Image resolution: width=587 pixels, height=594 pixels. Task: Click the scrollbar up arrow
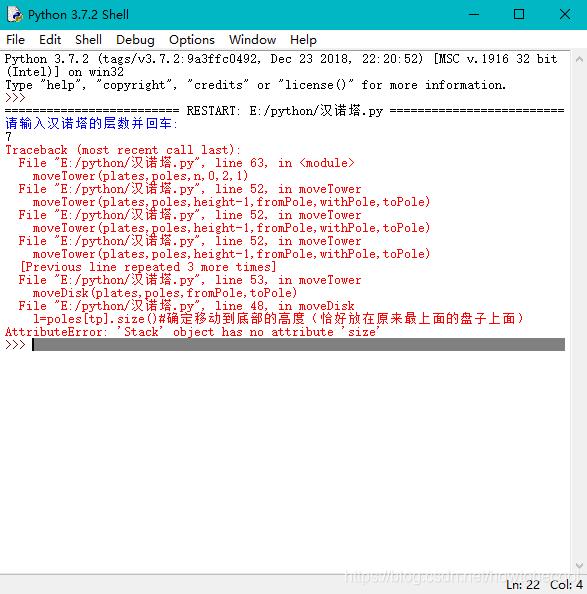(579, 59)
